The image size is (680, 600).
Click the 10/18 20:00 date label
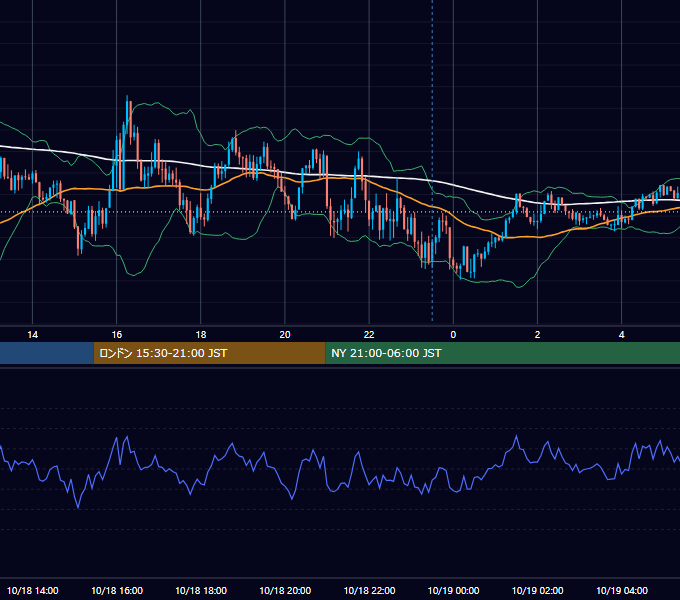point(285,590)
